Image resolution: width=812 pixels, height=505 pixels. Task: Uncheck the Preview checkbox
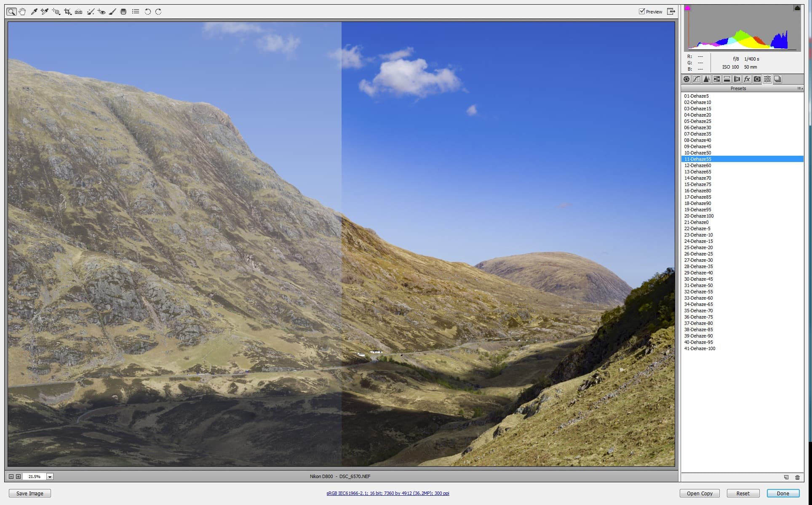(x=643, y=11)
